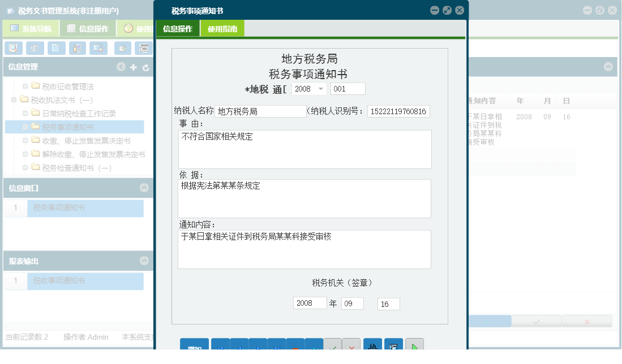Collapse the 税收执法文书（一） tree node
Screen dimensions: 622x364
pos(14,100)
